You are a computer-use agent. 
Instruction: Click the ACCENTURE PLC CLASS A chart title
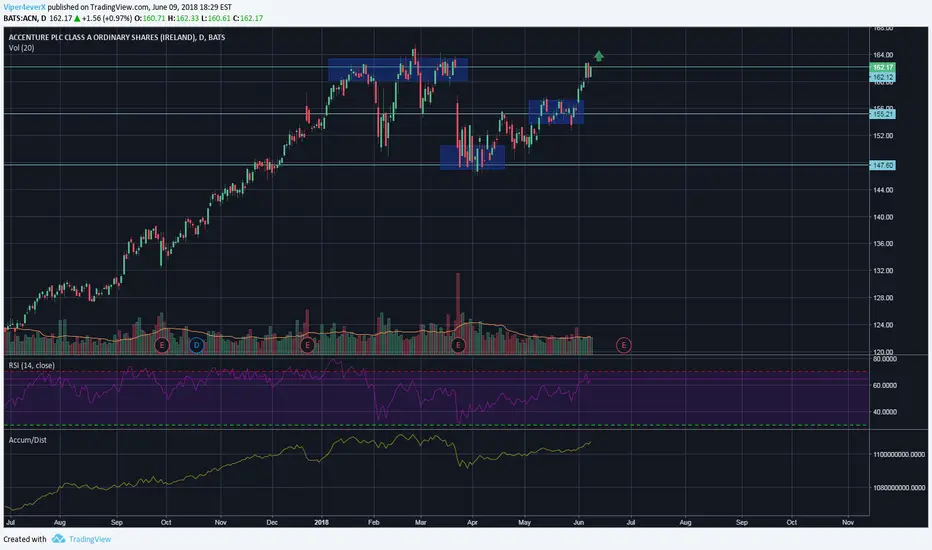pos(116,37)
